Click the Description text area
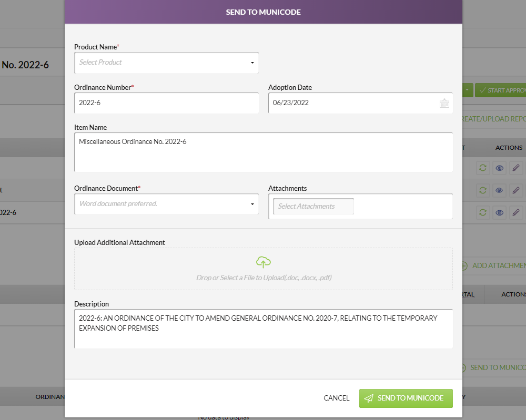This screenshot has width=526, height=420. pyautogui.click(x=264, y=329)
